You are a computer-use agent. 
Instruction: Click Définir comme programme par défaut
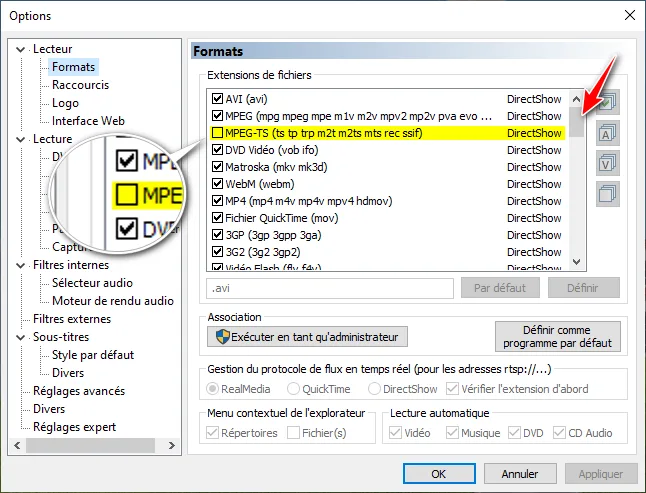[x=557, y=336]
